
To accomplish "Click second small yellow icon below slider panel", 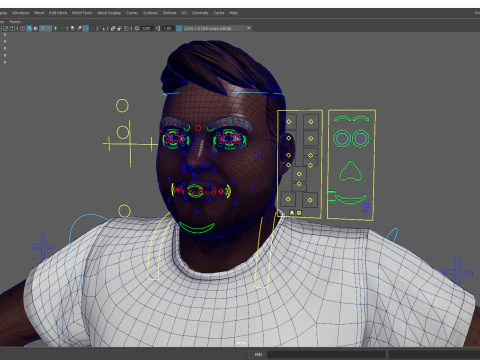I will click(x=299, y=213).
